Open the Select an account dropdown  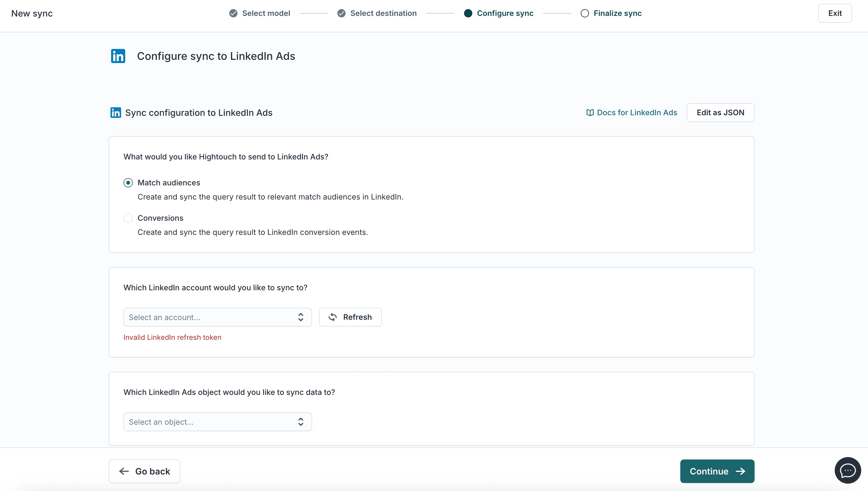217,317
